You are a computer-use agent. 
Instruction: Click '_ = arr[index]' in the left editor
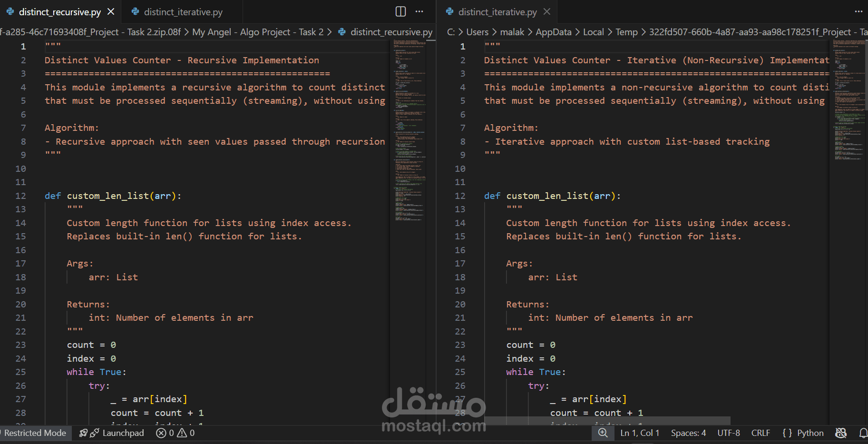[x=149, y=399]
